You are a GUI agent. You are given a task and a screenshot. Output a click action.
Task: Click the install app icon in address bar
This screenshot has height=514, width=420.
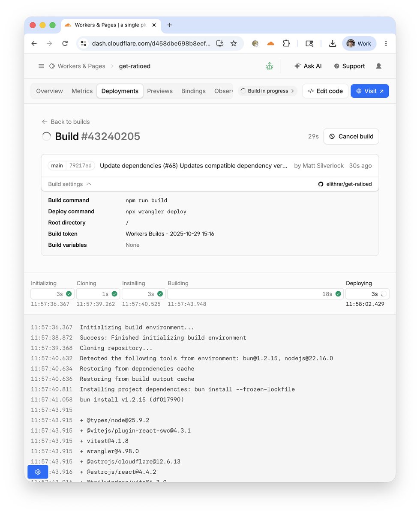[x=220, y=43]
